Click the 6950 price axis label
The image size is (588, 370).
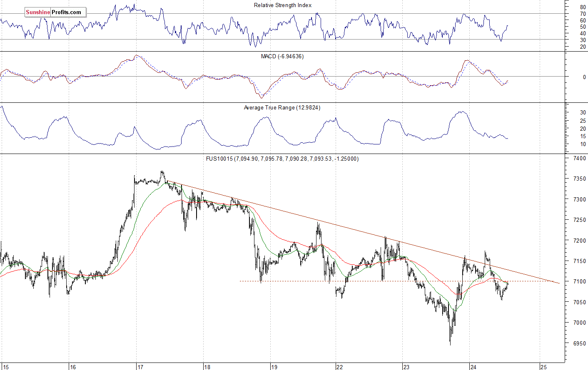(x=580, y=344)
